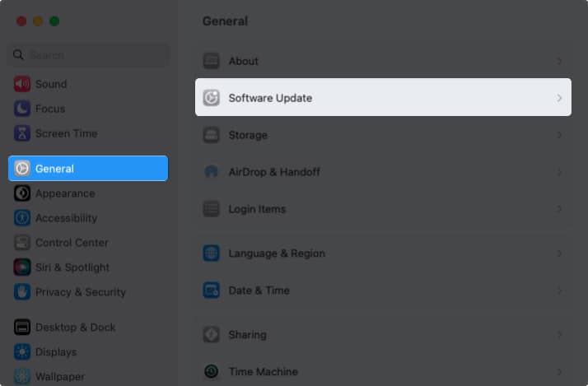This screenshot has height=386, width=588.
Task: Expand the Time Machine chevron
Action: tap(559, 371)
